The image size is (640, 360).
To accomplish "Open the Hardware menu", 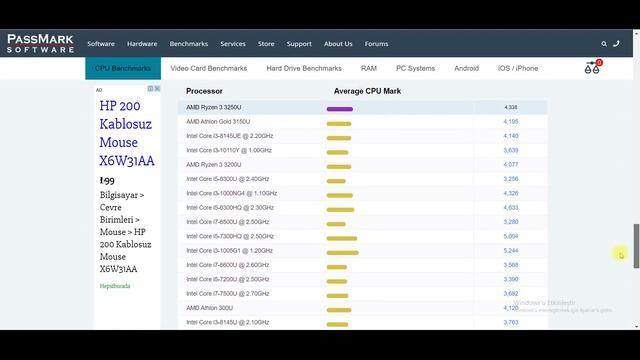I will 142,44.
